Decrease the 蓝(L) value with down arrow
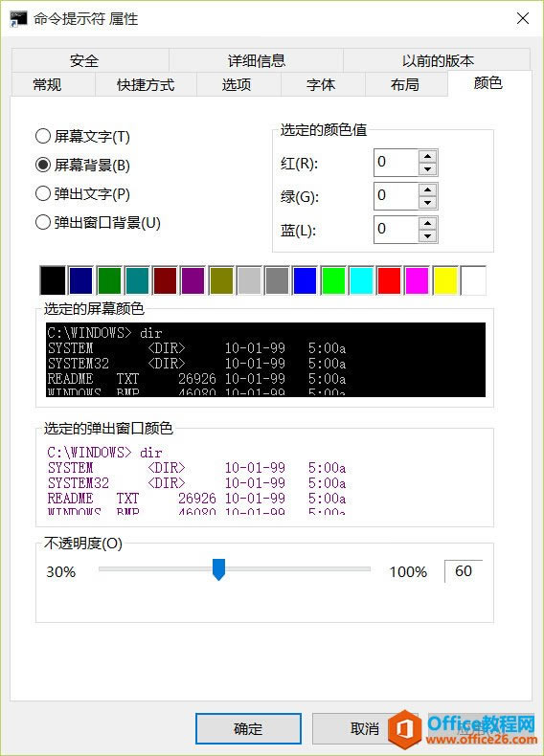Screen dimensions: 544x756 pos(428,236)
